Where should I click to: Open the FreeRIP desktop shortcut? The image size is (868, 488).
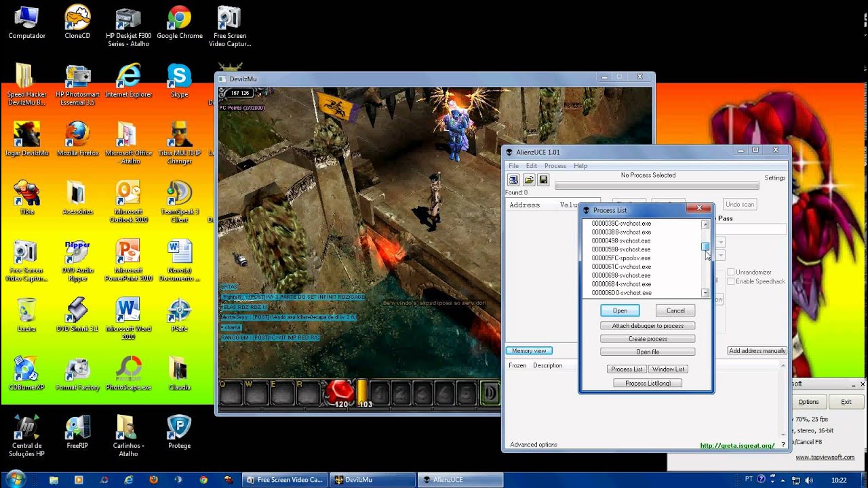[77, 432]
